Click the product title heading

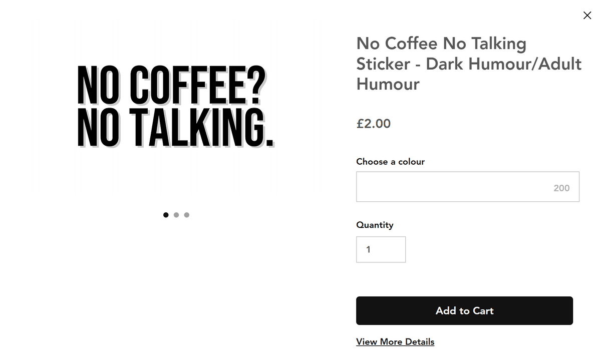tap(468, 64)
